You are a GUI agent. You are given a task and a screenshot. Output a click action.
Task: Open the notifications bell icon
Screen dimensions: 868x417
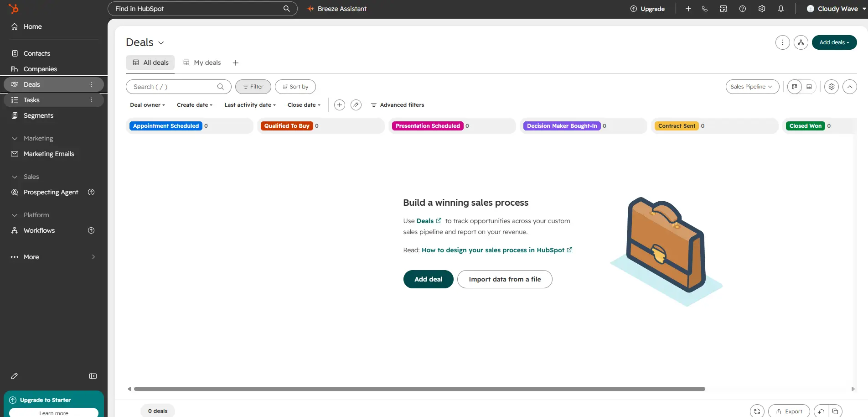pos(781,9)
